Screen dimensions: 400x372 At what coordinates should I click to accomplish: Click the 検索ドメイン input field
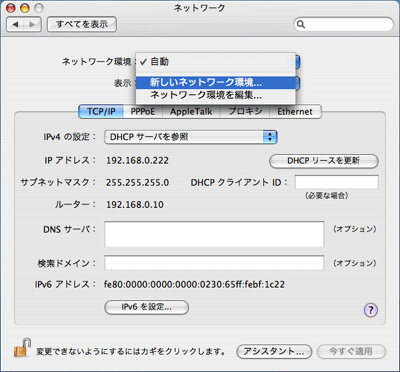click(214, 263)
